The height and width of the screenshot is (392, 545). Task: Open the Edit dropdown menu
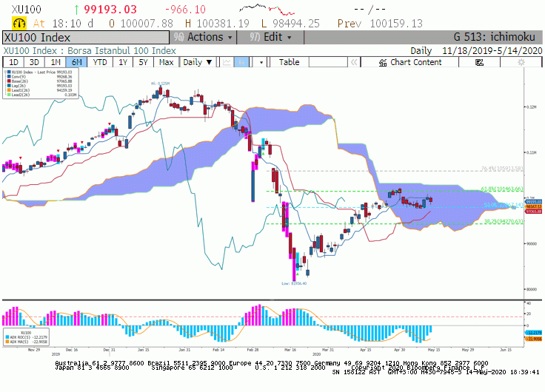coord(270,37)
